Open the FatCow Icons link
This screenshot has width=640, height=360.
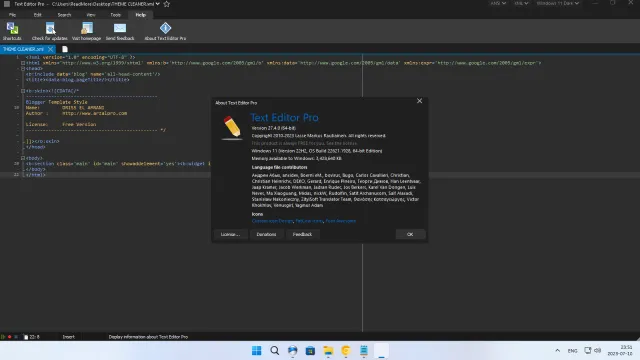[309, 221]
